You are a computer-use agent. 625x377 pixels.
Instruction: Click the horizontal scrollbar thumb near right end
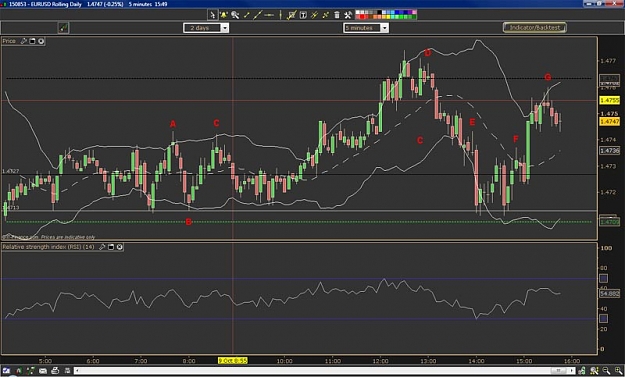558,371
